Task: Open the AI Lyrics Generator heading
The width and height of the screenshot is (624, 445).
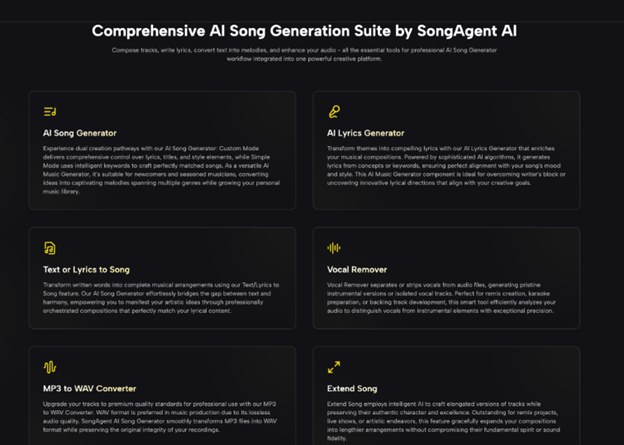Action: click(365, 133)
